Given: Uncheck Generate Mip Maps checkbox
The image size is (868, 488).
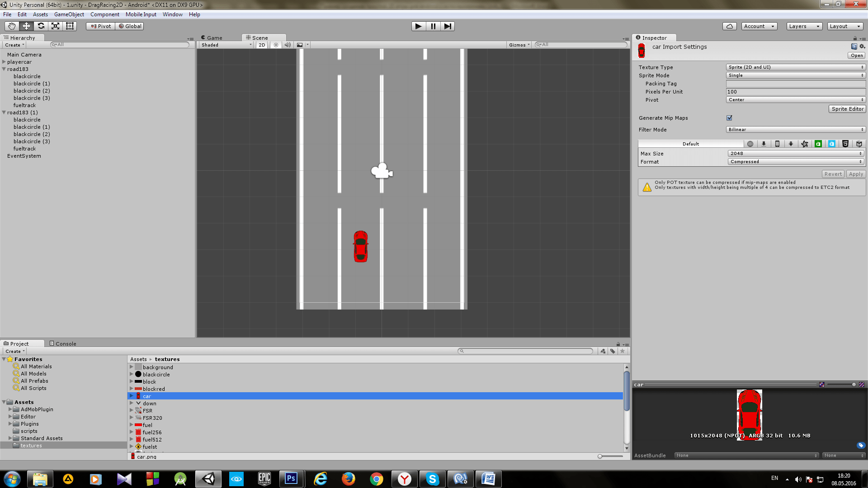Looking at the screenshot, I should point(729,118).
